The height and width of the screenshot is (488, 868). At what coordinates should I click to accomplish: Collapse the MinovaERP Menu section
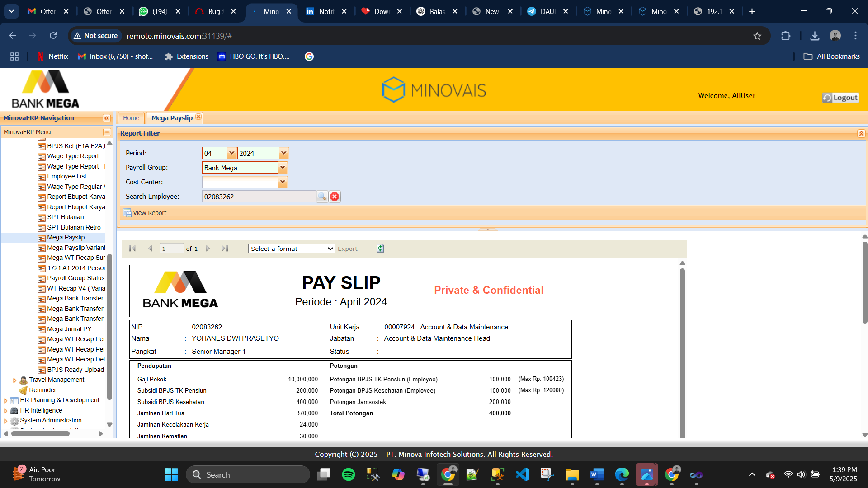[x=107, y=132]
